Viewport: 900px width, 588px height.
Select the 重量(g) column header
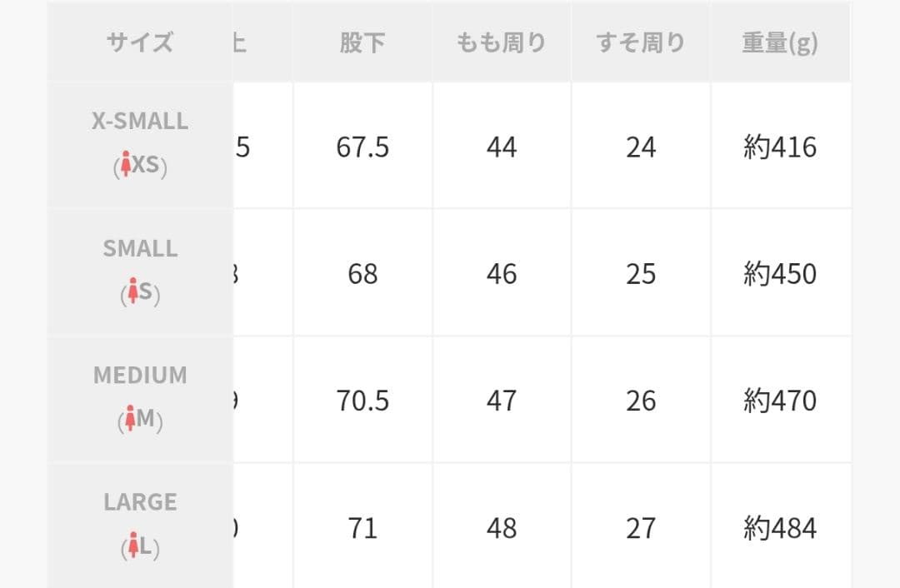[x=780, y=42]
